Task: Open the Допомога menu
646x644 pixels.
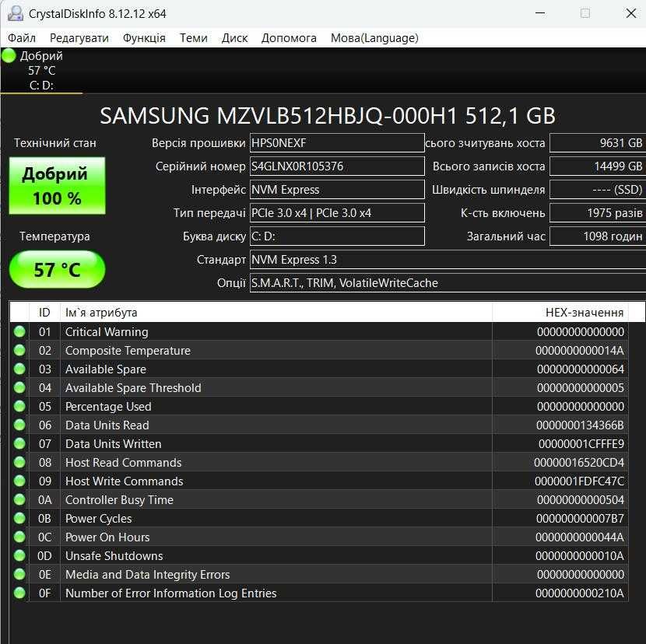Action: (289, 38)
